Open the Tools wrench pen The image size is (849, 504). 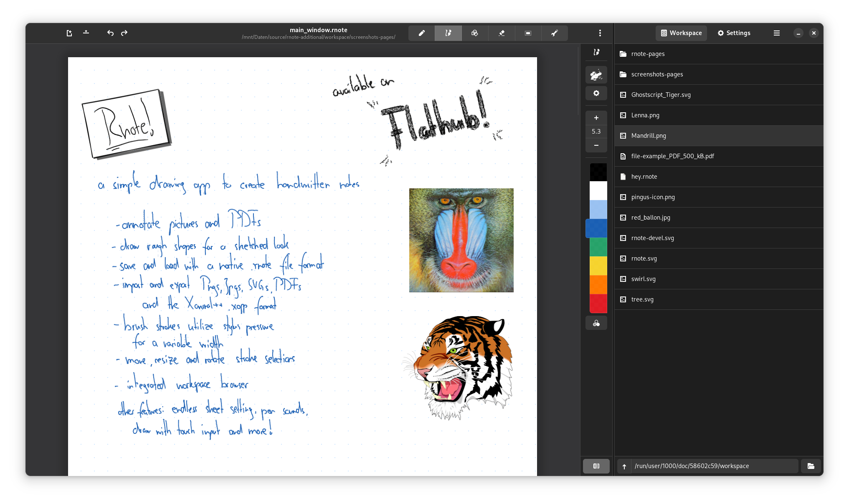pyautogui.click(x=555, y=33)
